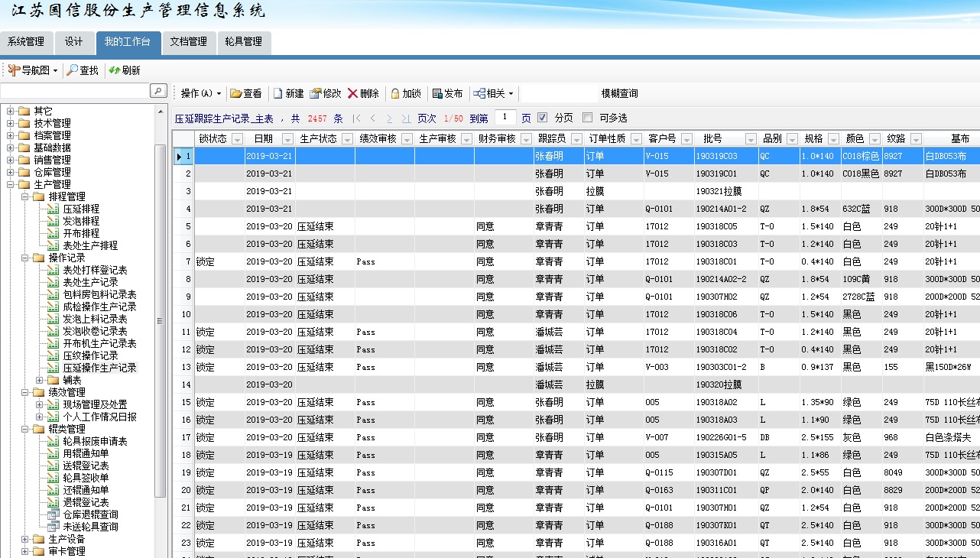Click the 发布 (Publish) toolbar icon
This screenshot has height=558, width=980.
click(437, 93)
